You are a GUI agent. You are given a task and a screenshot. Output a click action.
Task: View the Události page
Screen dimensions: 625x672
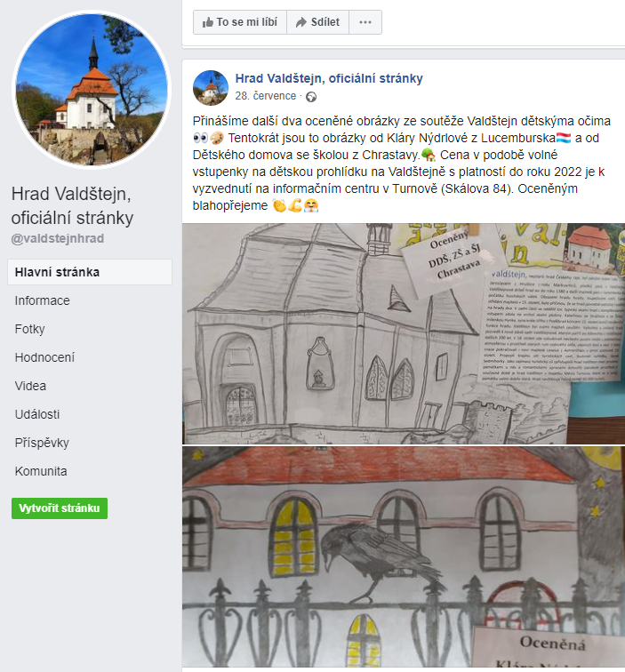tap(37, 414)
